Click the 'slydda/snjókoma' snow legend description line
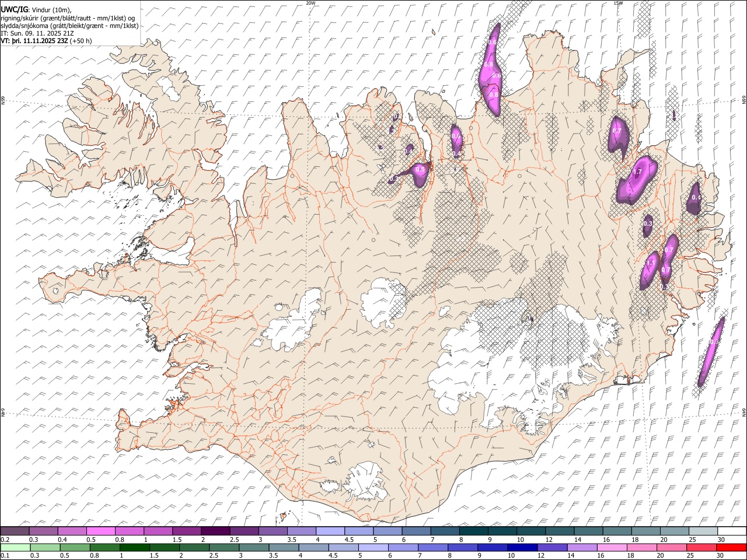 pos(69,26)
